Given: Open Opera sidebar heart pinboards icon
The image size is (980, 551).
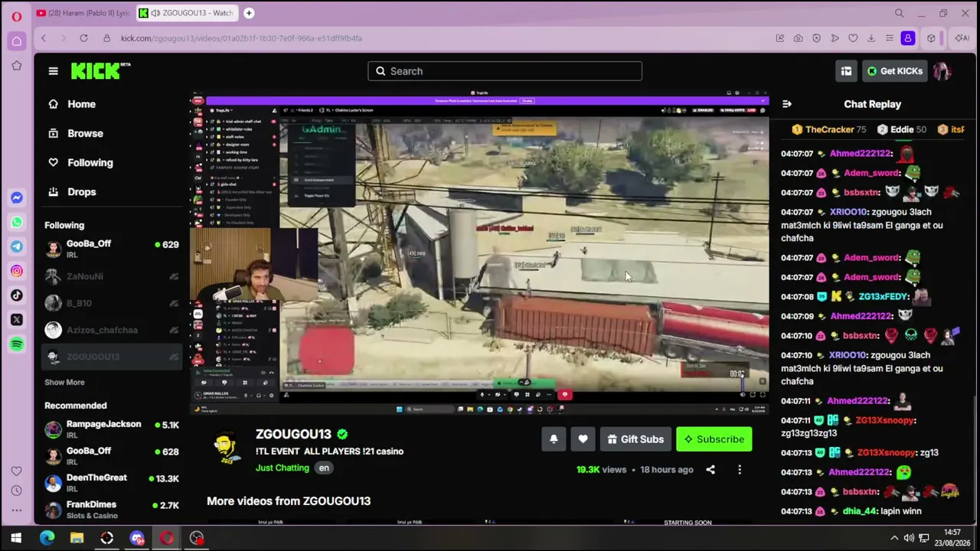Looking at the screenshot, I should 17,471.
